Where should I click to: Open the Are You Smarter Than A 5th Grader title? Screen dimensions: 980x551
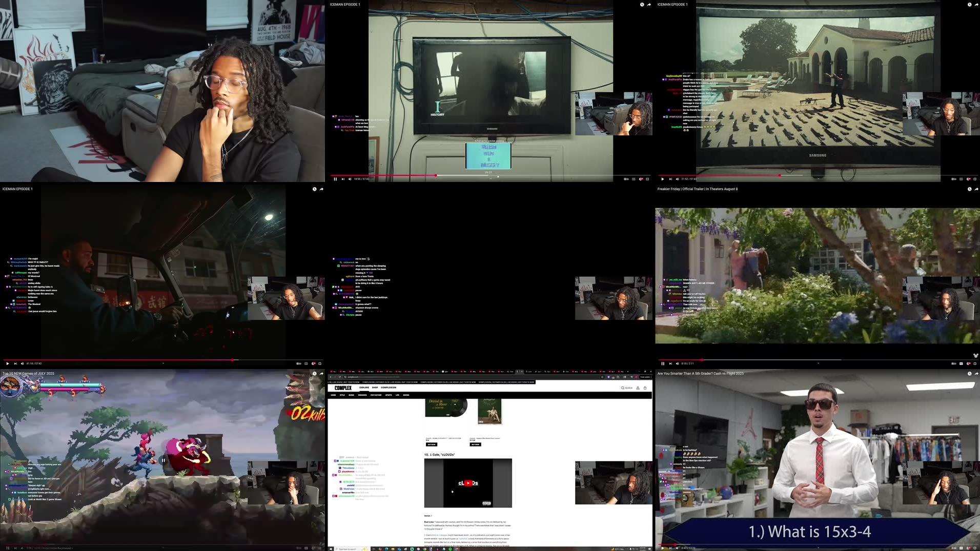[x=700, y=374]
